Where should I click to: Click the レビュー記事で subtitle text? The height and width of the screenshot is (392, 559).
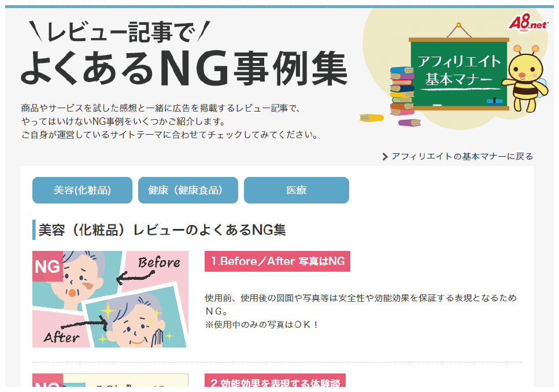(121, 32)
